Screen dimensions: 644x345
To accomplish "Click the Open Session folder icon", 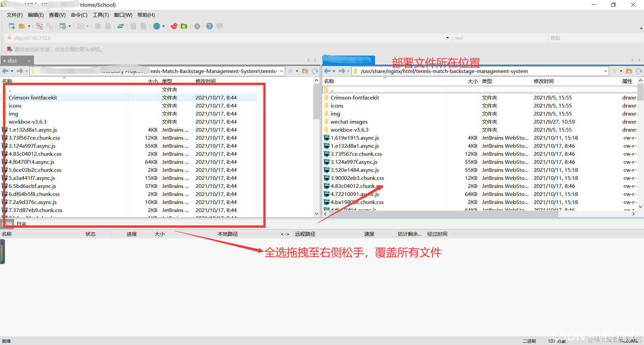I will [x=22, y=26].
